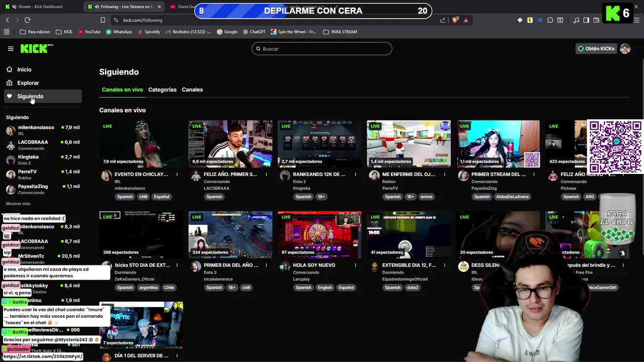Open milenkanolasco channel in Siguiendo sidebar
Image resolution: width=644 pixels, height=362 pixels.
tap(43, 130)
